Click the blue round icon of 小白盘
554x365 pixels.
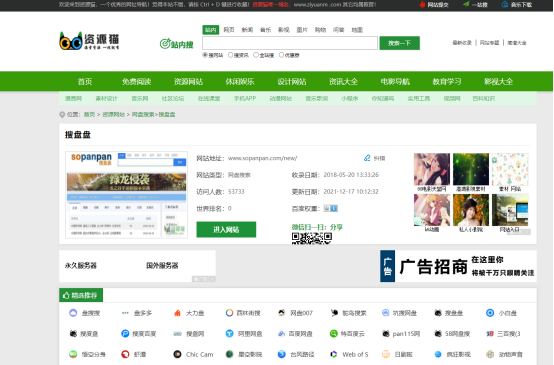tap(490, 313)
